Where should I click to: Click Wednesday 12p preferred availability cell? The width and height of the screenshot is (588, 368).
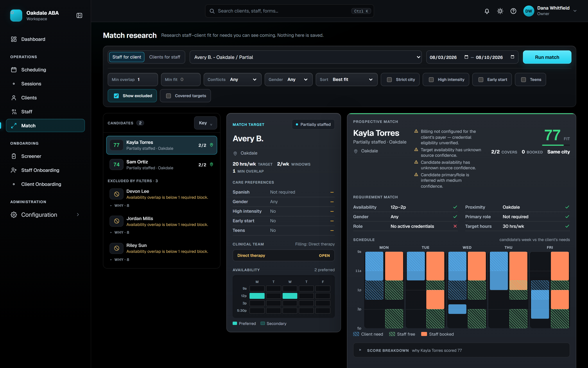(290, 296)
